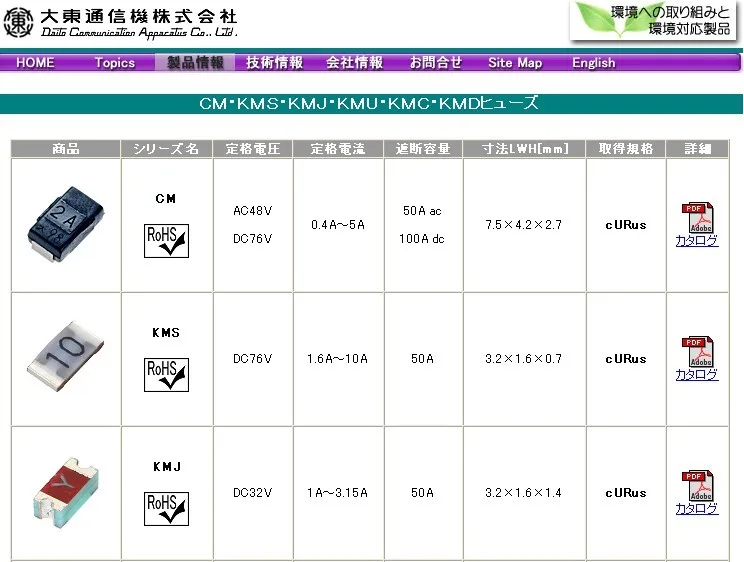Click the 1.6A～10A rated current value
This screenshot has height=562, width=744.
click(x=337, y=359)
